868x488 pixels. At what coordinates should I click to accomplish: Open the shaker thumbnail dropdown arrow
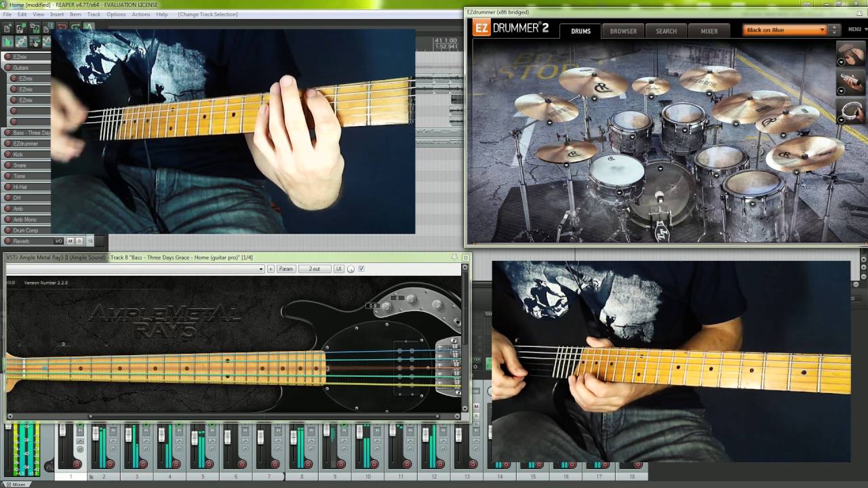tap(842, 90)
